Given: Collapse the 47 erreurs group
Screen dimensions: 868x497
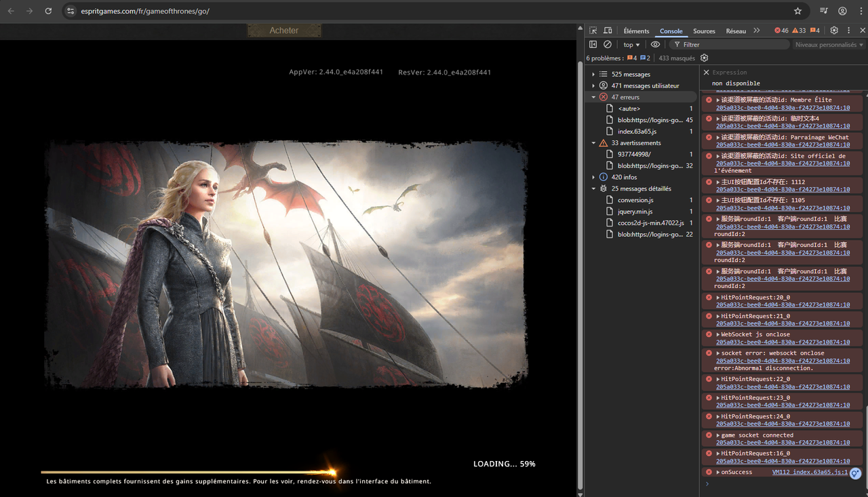Looking at the screenshot, I should (x=594, y=98).
